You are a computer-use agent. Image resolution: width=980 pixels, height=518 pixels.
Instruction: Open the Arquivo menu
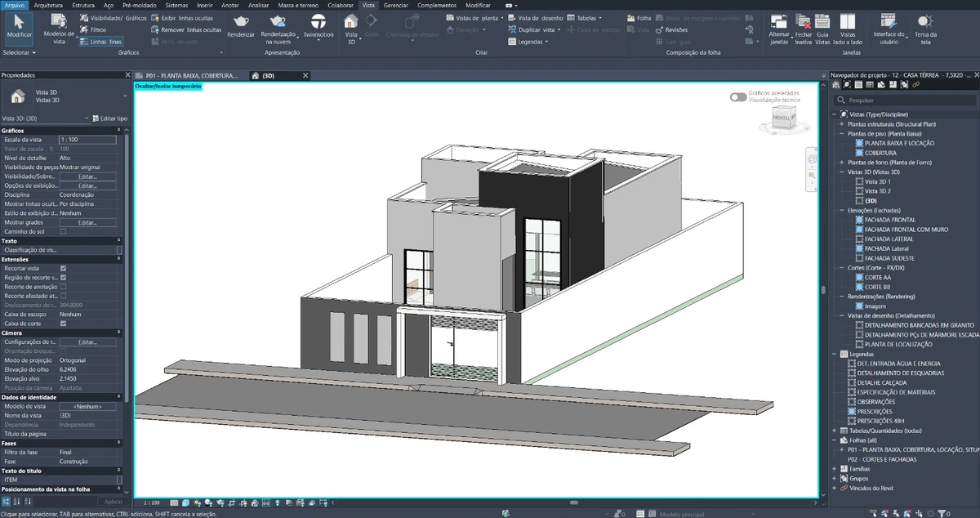14,5
